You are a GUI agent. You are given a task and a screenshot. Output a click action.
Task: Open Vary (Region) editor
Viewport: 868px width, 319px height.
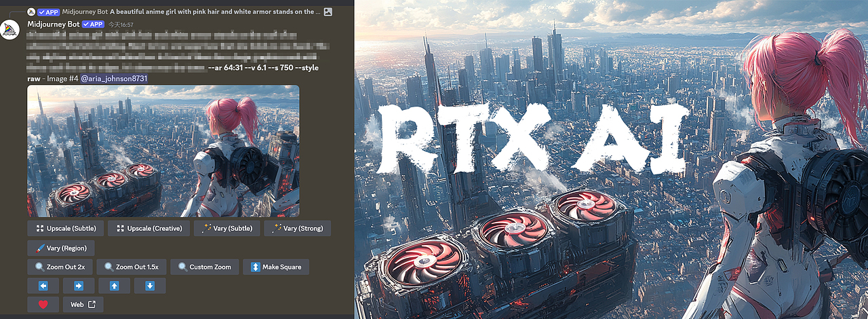62,248
